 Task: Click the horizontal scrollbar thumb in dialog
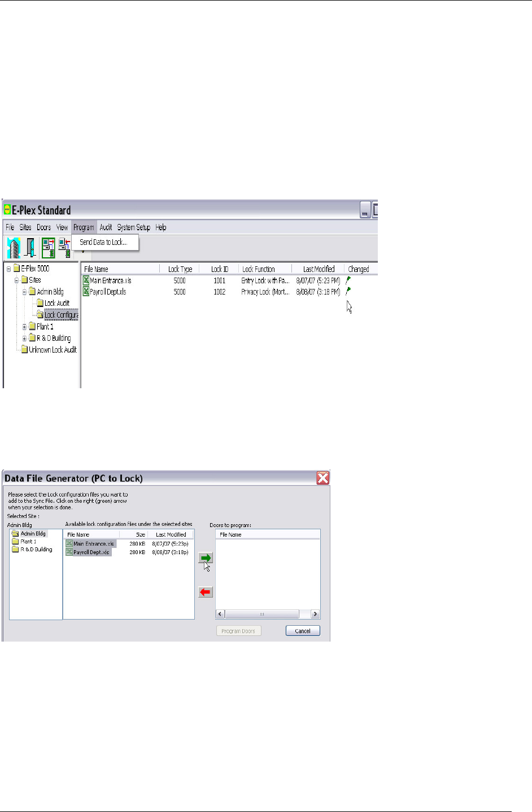click(x=261, y=614)
